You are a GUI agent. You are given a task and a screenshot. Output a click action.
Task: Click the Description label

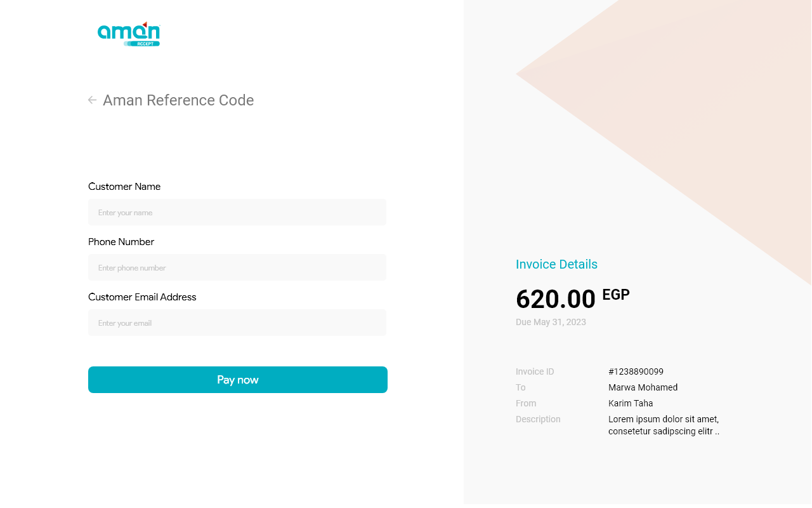[x=538, y=419]
